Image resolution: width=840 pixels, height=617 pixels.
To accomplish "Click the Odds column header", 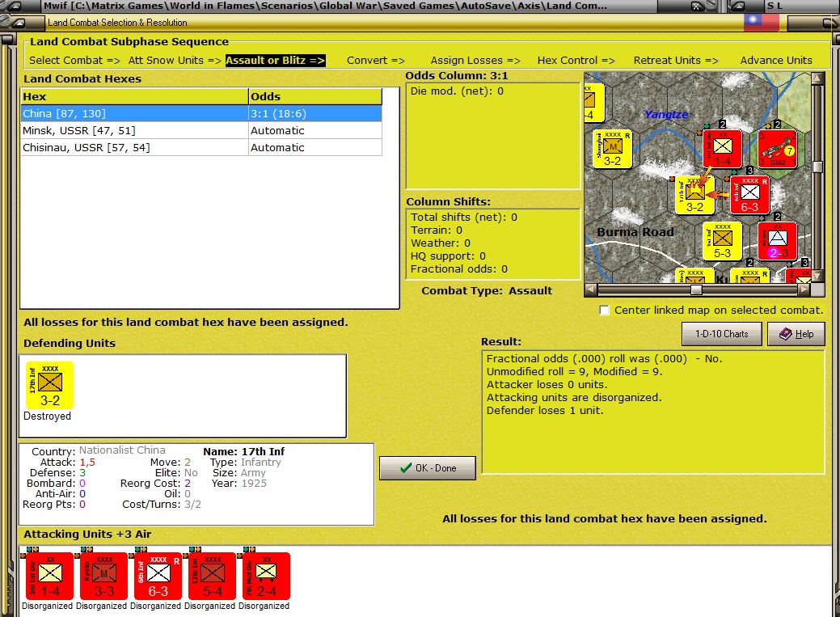I will pos(315,96).
